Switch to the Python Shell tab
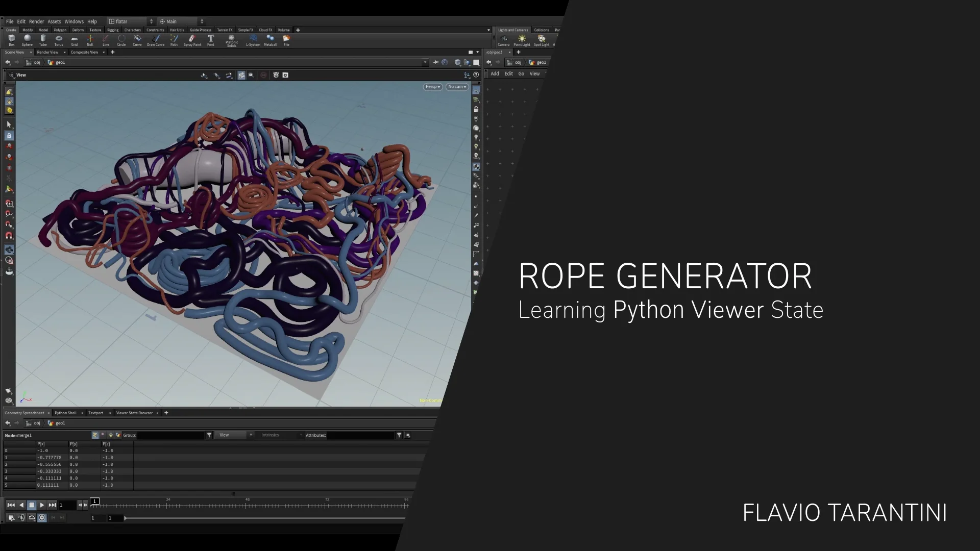 (x=65, y=413)
